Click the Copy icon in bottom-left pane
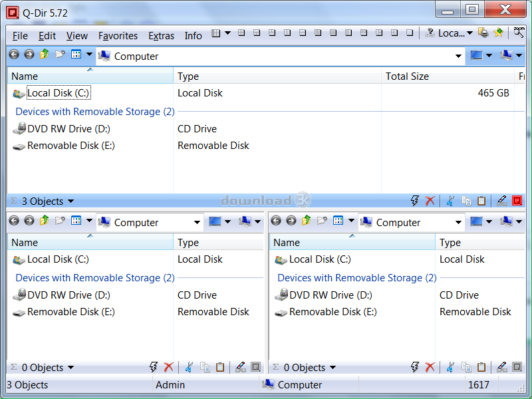The width and height of the screenshot is (532, 399). pyautogui.click(x=205, y=367)
